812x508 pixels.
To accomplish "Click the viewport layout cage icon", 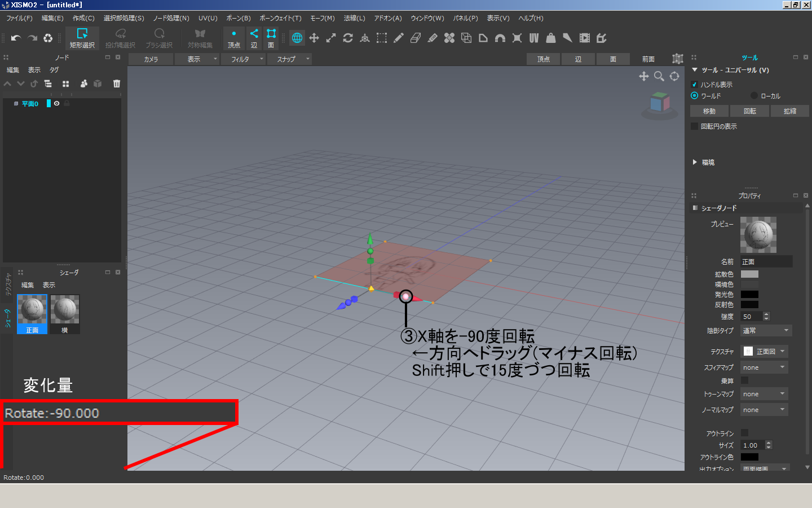I will point(678,59).
